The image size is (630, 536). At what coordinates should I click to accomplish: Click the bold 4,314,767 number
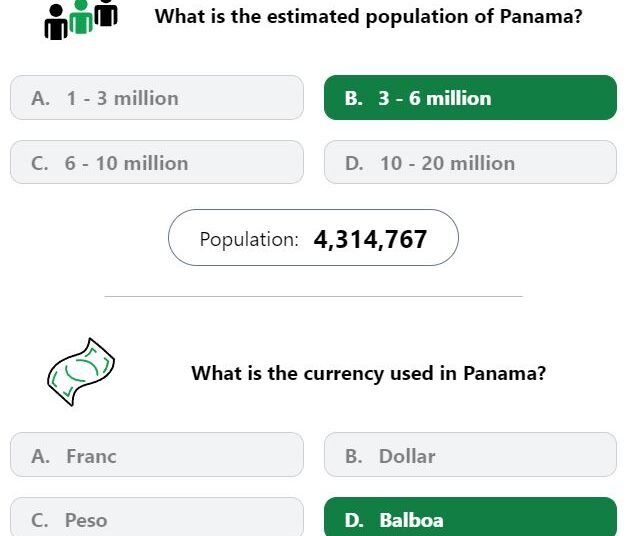[x=370, y=239]
